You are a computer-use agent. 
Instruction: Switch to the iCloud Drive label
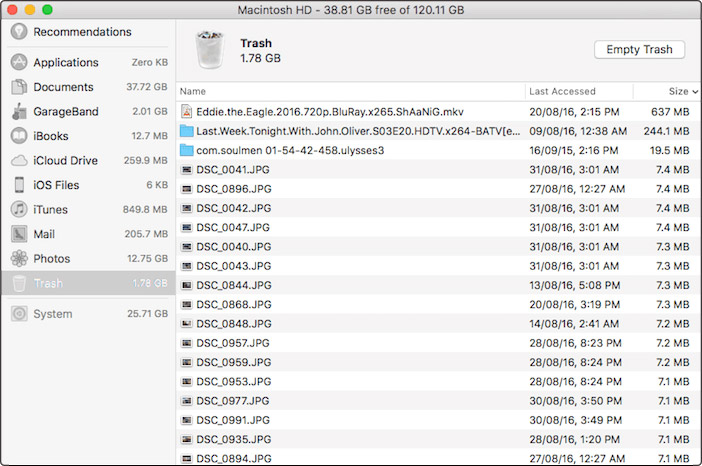(65, 160)
